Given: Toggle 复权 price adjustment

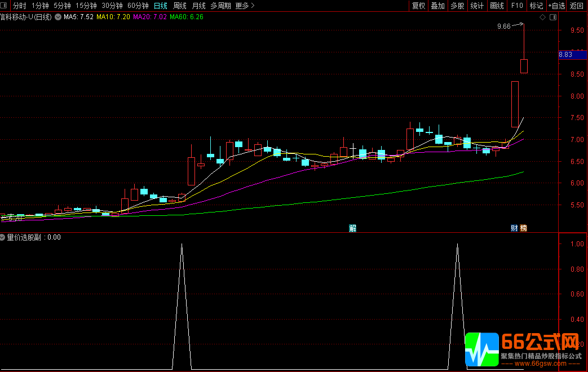Looking at the screenshot, I should tap(418, 6).
